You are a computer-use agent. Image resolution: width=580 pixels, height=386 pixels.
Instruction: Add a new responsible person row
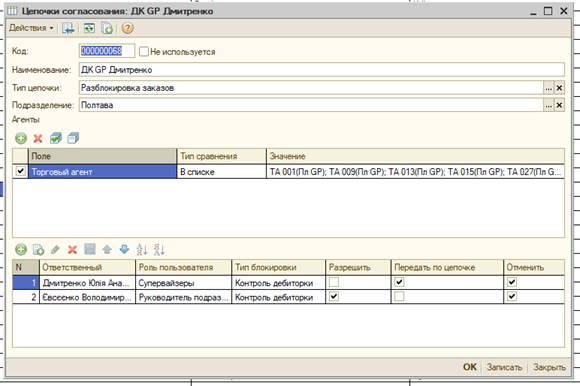(x=21, y=250)
